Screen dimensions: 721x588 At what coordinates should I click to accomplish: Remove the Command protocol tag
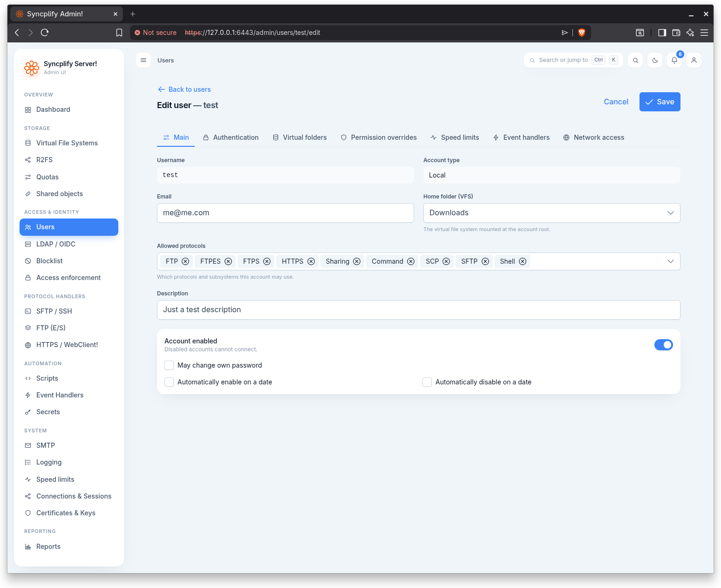coord(411,261)
